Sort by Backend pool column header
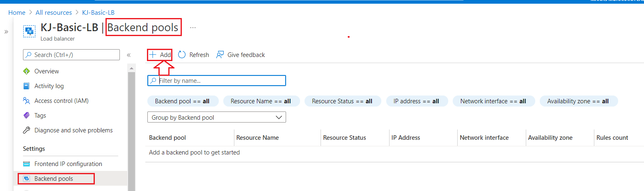 (167, 138)
